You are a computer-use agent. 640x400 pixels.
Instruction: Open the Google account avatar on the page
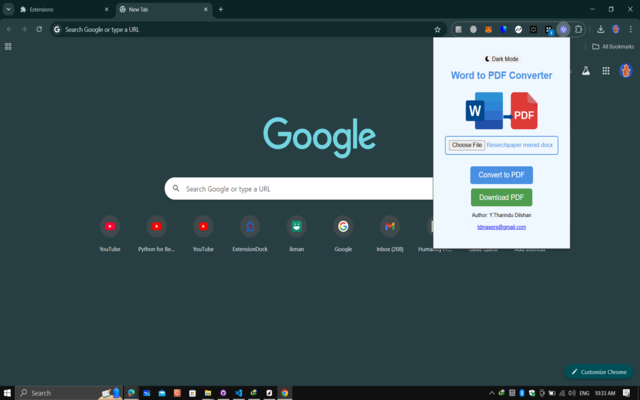tap(625, 71)
